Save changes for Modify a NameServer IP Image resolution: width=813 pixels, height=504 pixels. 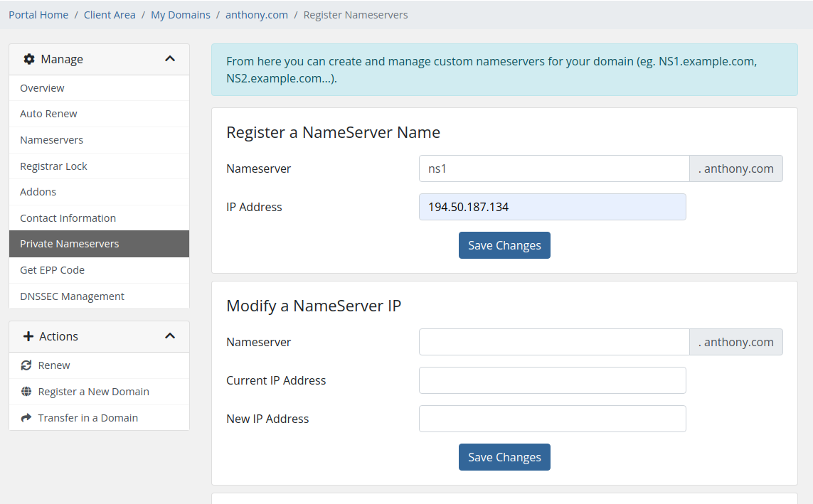504,457
